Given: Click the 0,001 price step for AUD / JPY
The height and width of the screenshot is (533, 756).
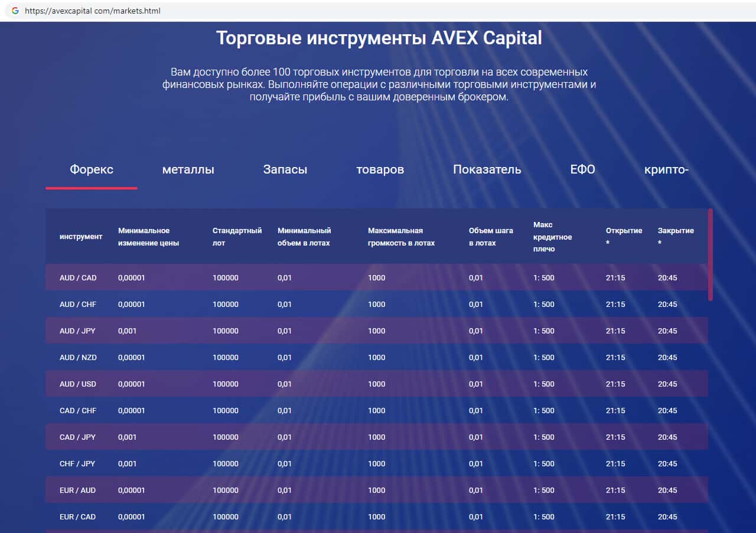Looking at the screenshot, I should click(x=127, y=331).
